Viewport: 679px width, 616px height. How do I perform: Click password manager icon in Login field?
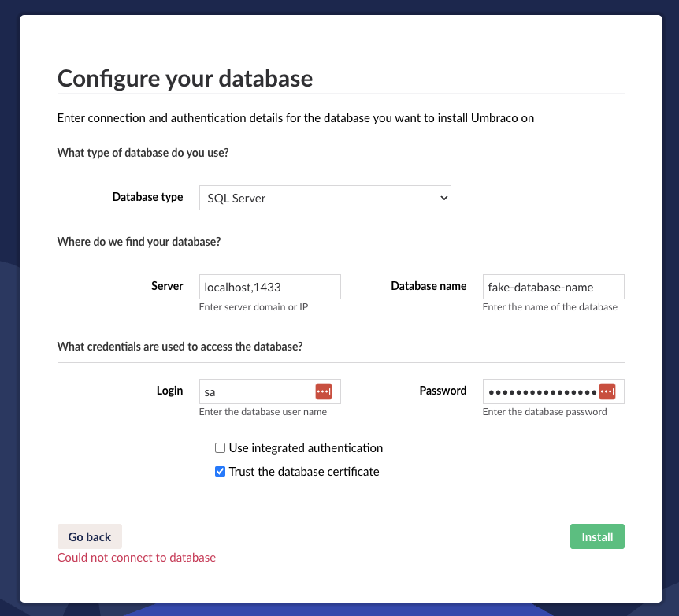(x=324, y=391)
